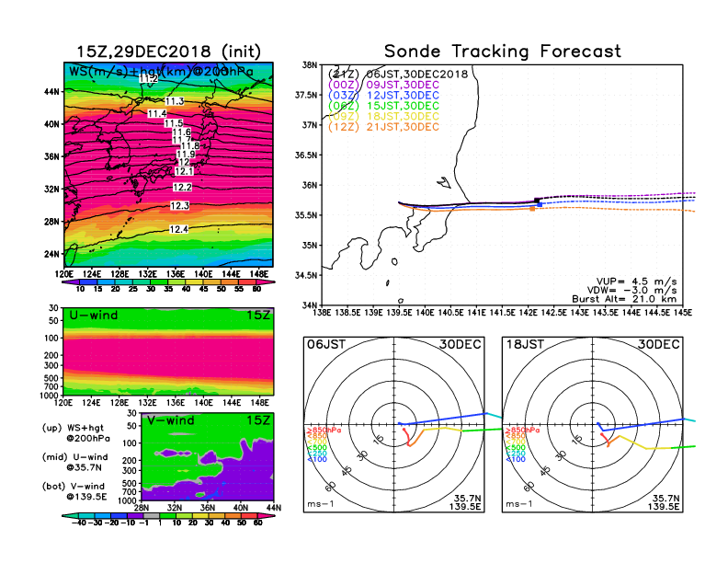Viewport: 728px width, 563px height.
Task: Click the 12.1 height contour label
Action: tap(184, 171)
